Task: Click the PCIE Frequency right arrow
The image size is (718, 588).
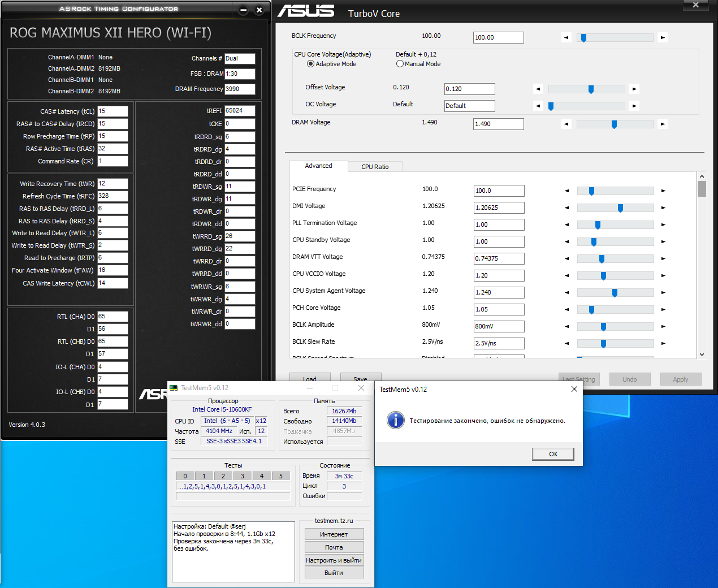Action: [x=663, y=191]
